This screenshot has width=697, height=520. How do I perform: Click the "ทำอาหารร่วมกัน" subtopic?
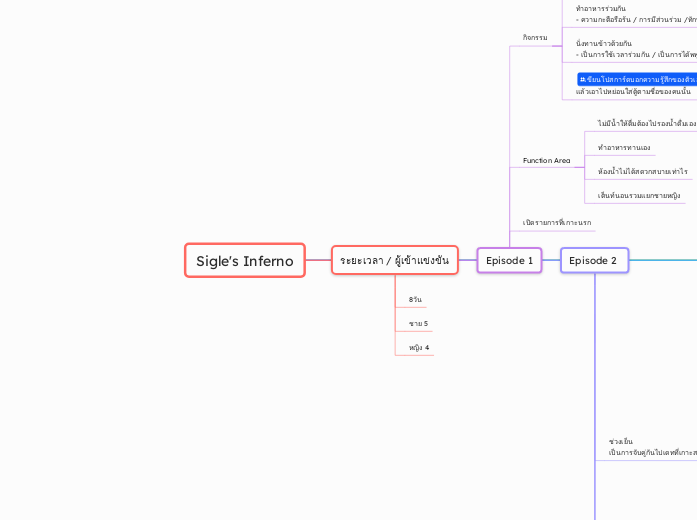(x=601, y=8)
